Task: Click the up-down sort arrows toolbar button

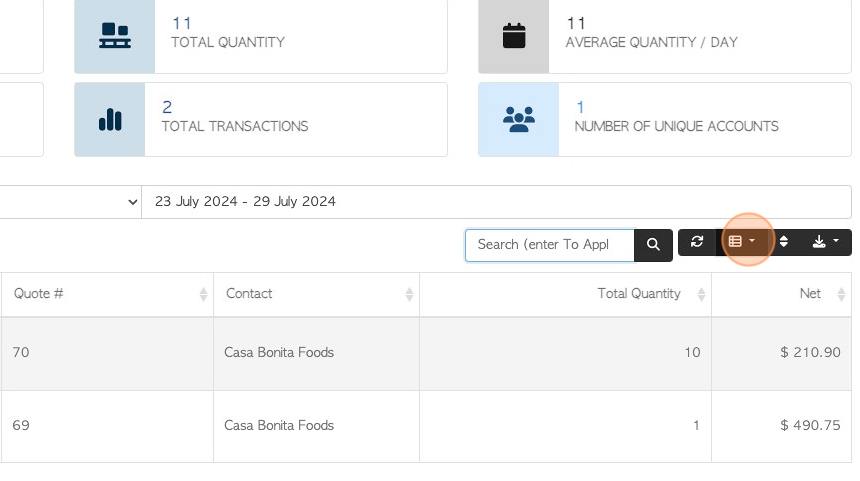Action: (x=784, y=242)
